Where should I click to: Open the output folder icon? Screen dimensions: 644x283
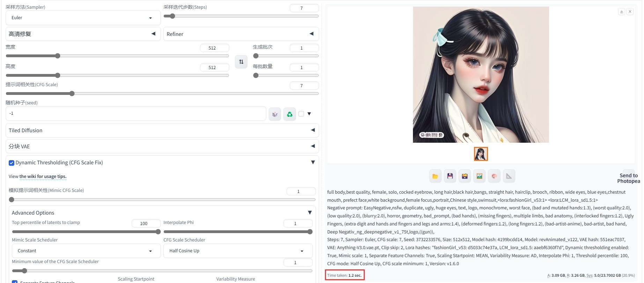435,176
